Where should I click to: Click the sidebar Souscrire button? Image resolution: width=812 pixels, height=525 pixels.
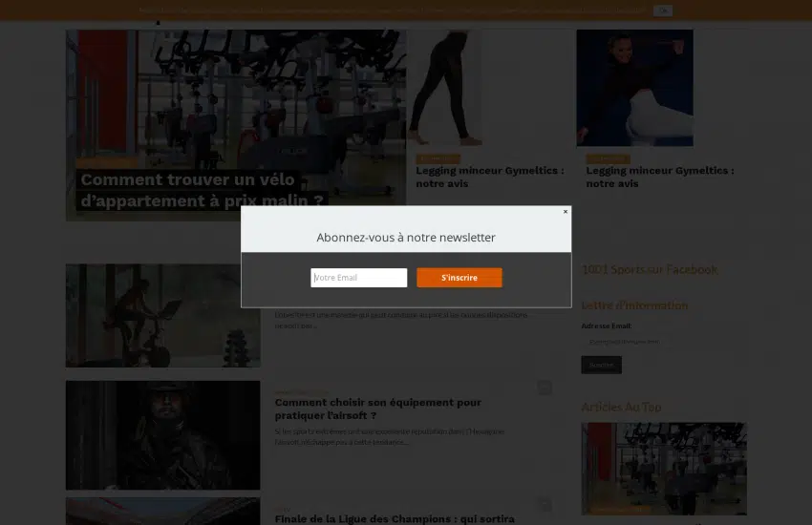click(x=601, y=365)
